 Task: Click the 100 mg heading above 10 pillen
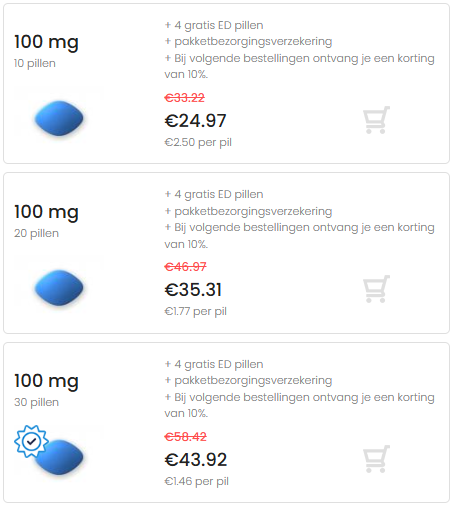pyautogui.click(x=46, y=43)
